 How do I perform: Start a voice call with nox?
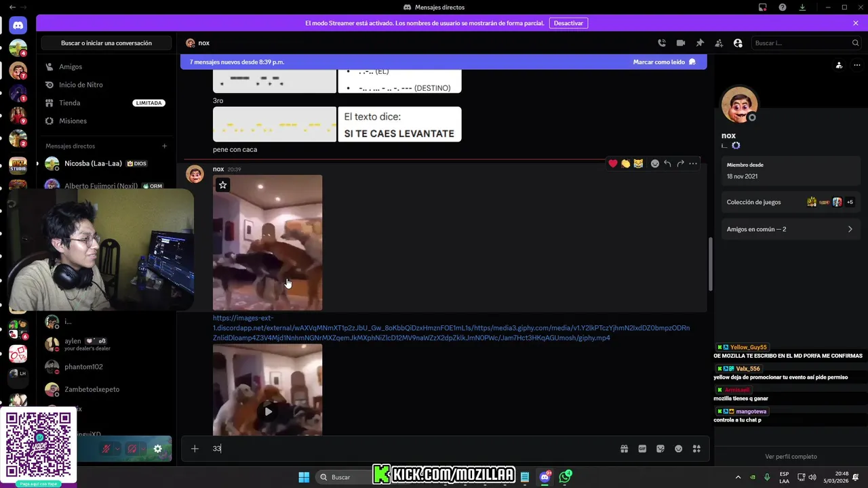[x=662, y=43]
